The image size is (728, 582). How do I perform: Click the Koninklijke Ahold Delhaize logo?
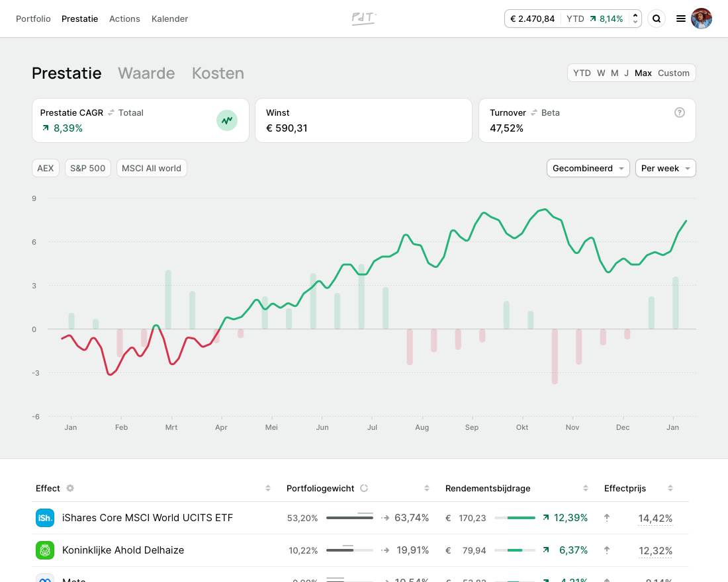point(45,550)
